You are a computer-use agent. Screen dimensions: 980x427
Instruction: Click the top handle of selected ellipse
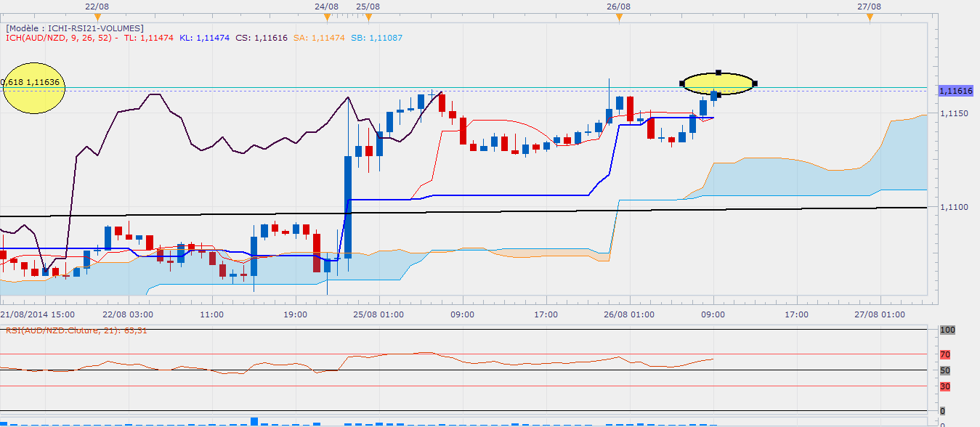click(x=718, y=73)
